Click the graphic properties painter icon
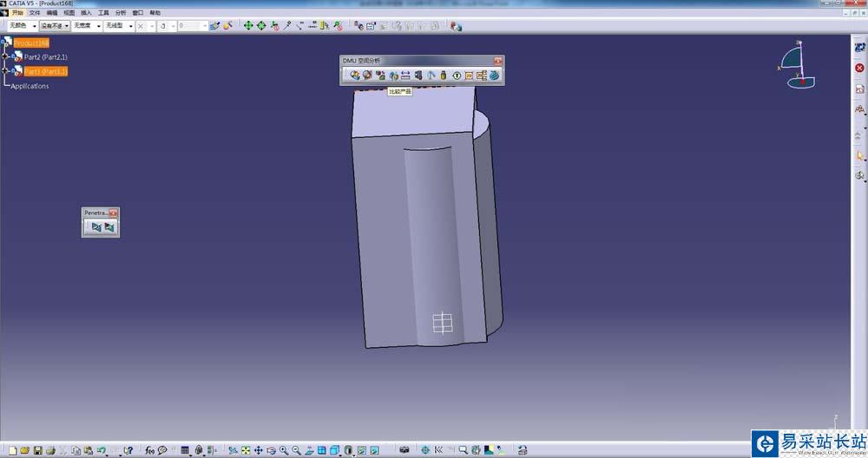The image size is (868, 458). pos(214,25)
